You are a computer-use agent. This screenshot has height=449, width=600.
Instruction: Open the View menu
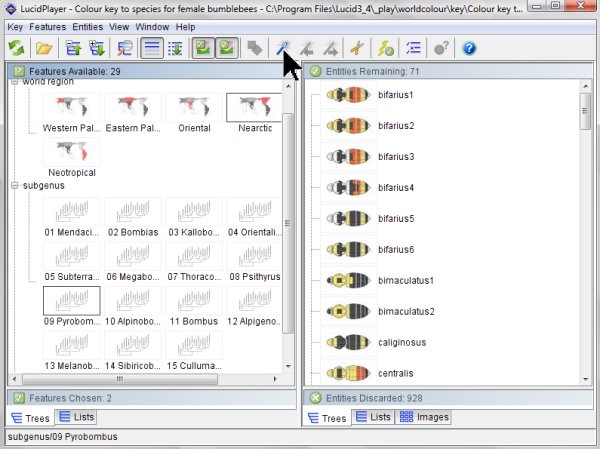(119, 27)
